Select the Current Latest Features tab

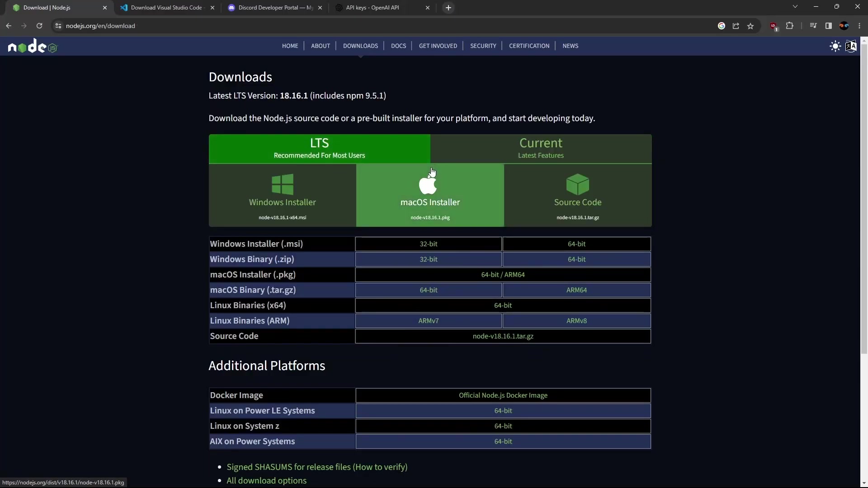tap(541, 149)
